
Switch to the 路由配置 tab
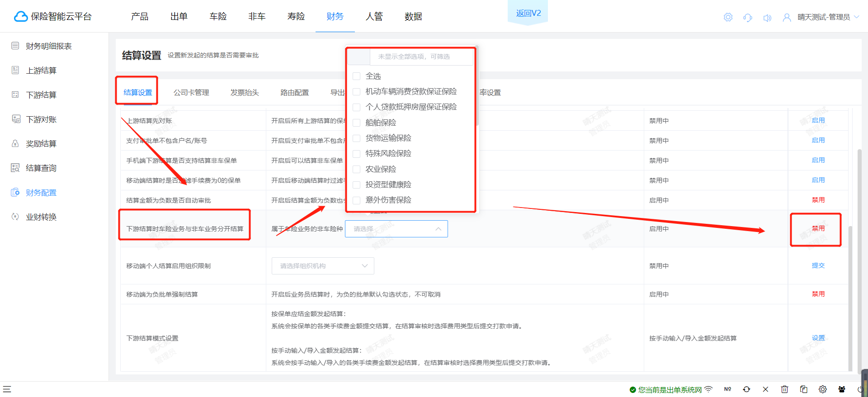pos(295,92)
